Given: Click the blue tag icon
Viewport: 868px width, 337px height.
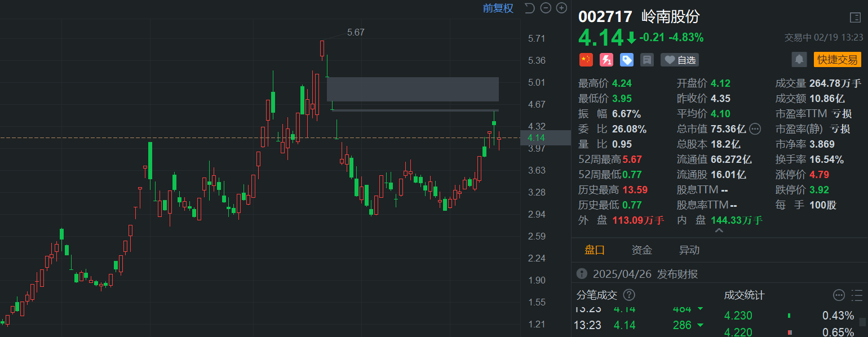Looking at the screenshot, I should tap(627, 60).
